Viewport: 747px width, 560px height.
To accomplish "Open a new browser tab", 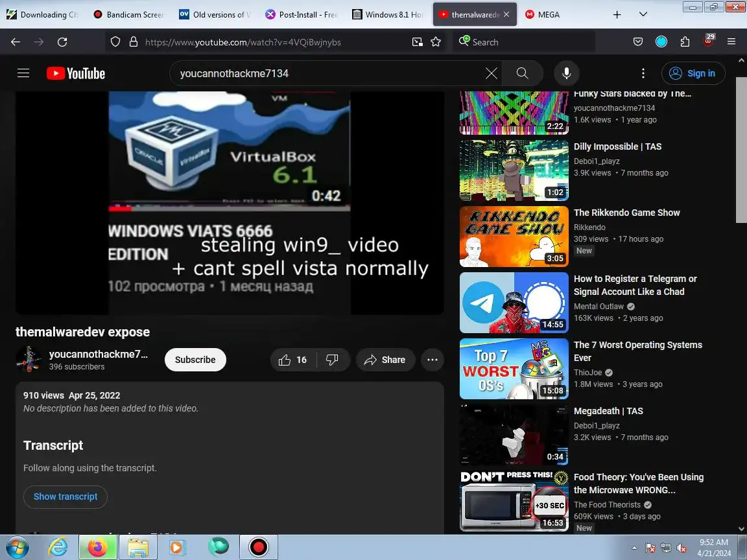I will 617,14.
